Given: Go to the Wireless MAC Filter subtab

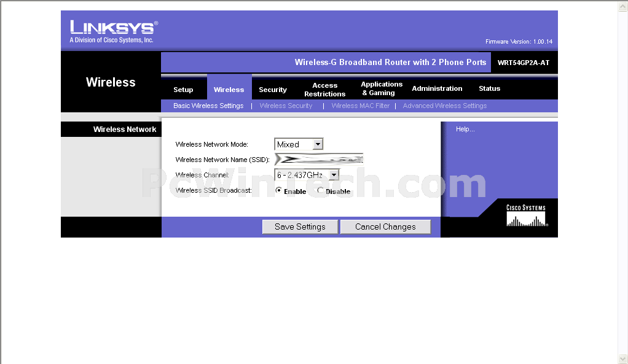Looking at the screenshot, I should click(x=361, y=106).
